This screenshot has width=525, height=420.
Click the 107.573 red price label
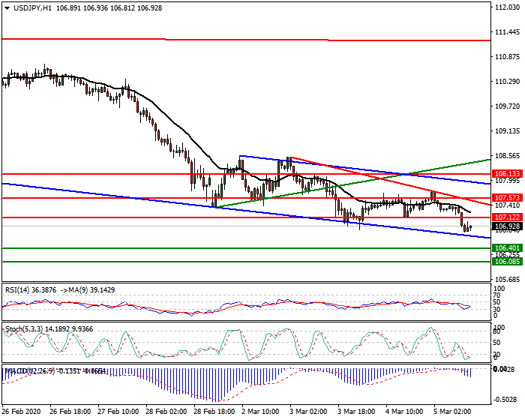tap(507, 198)
